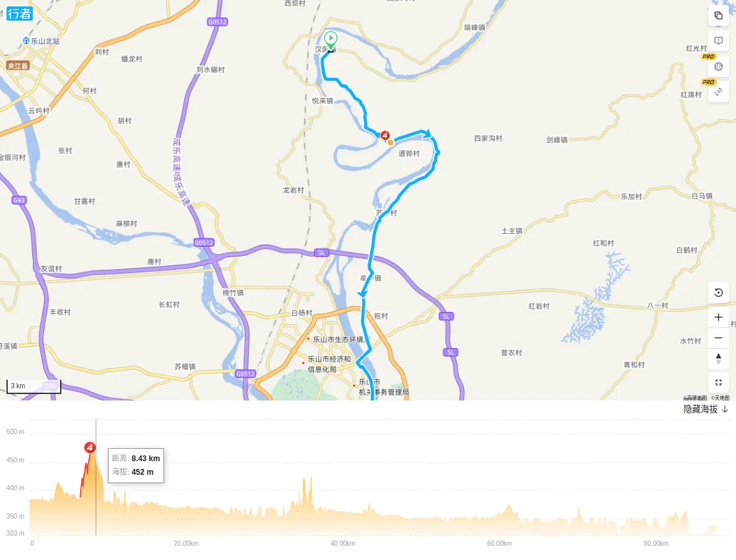
Task: Click the 高德地图 attribution link
Action: (x=695, y=398)
